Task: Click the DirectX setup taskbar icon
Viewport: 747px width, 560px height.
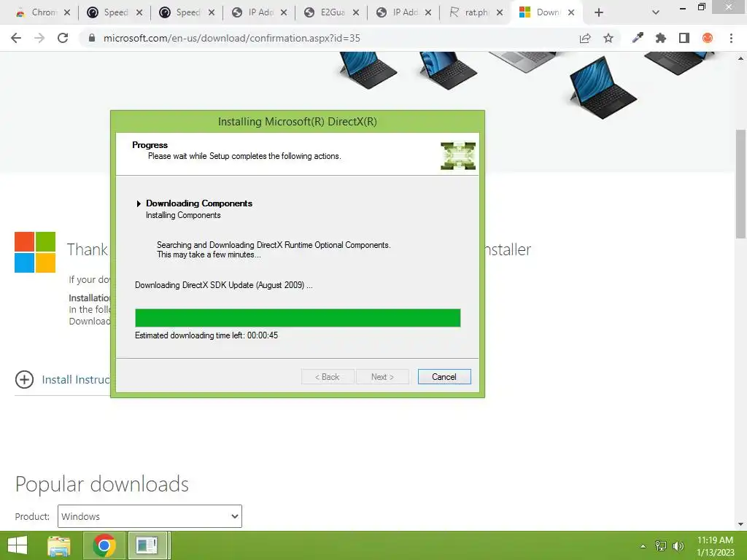Action: [148, 545]
